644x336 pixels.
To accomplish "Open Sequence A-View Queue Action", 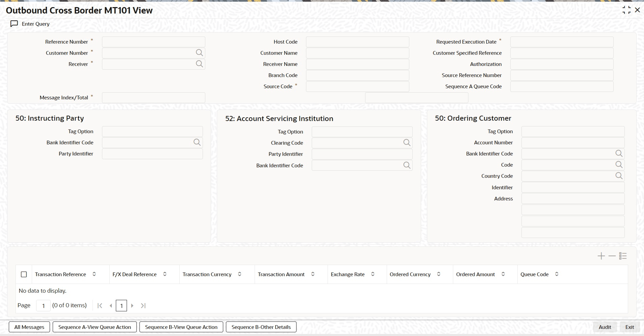I will click(x=95, y=327).
